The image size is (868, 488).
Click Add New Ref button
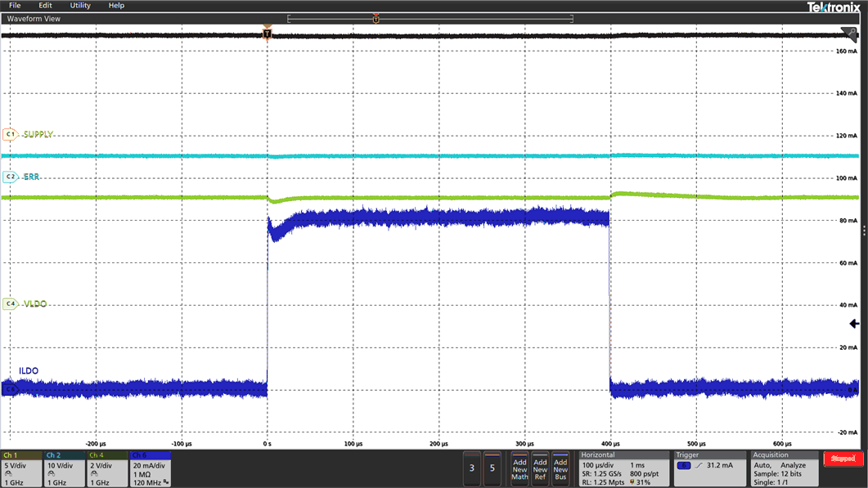540,470
